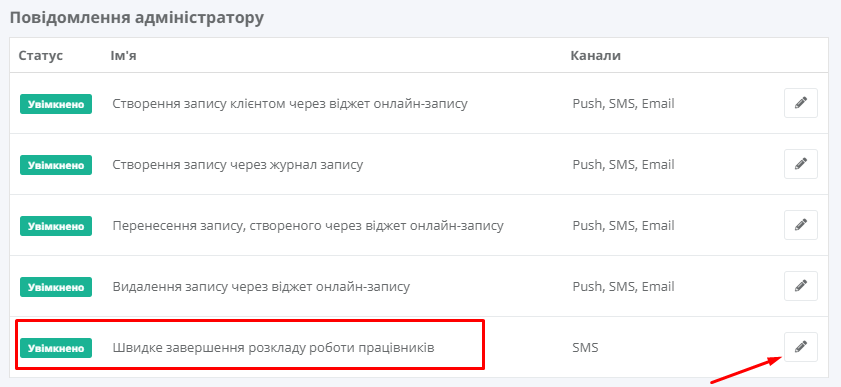
Task: Click SMS channel of schedule completion row
Action: tap(585, 348)
